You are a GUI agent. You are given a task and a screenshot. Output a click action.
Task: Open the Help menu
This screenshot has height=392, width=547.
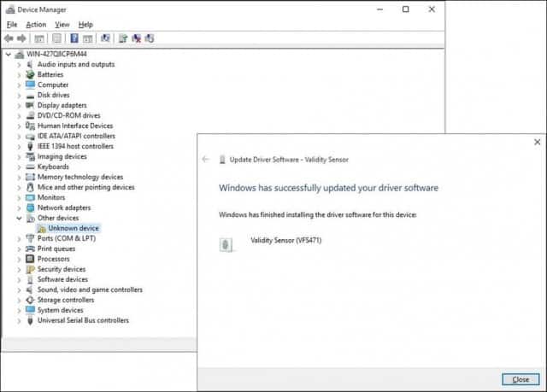click(x=85, y=25)
